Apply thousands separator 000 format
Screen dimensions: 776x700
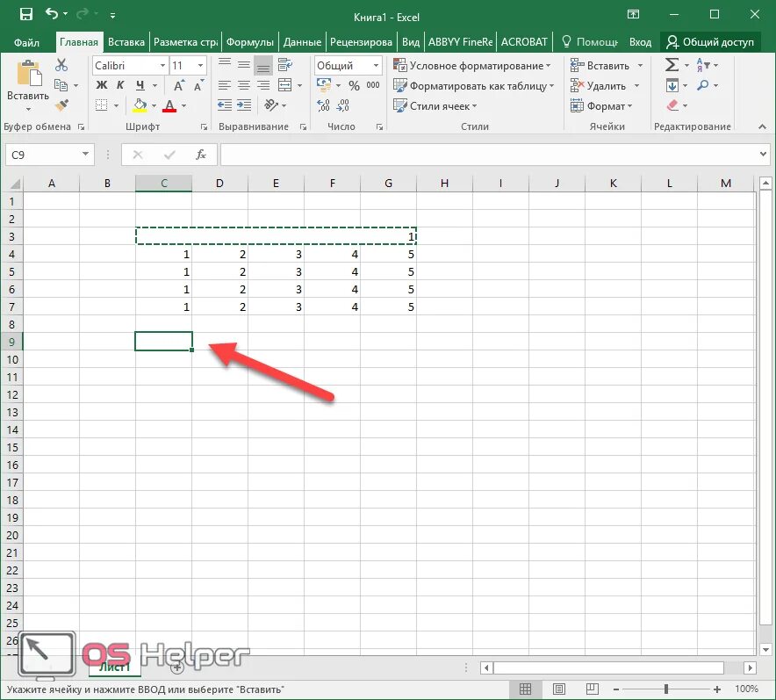coord(373,85)
